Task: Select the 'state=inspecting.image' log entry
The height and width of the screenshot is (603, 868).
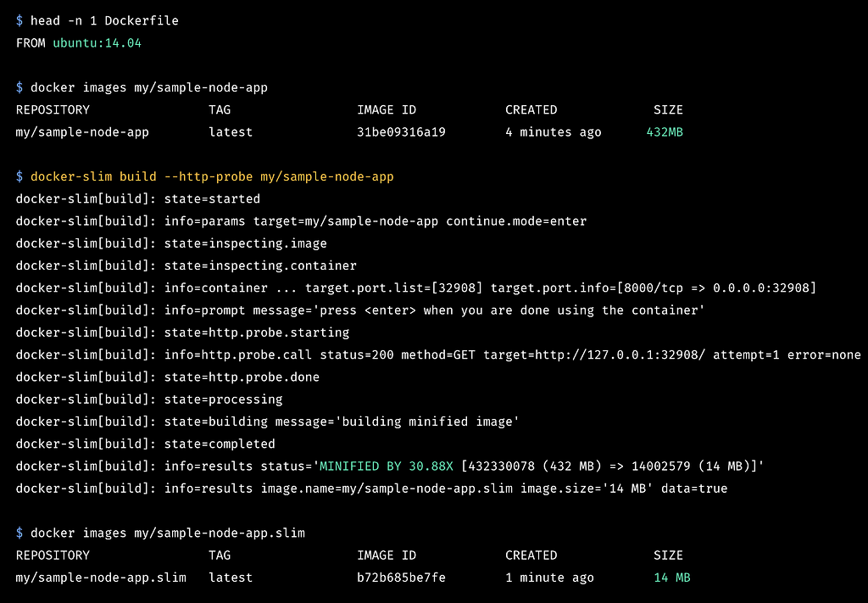Action: 245,243
